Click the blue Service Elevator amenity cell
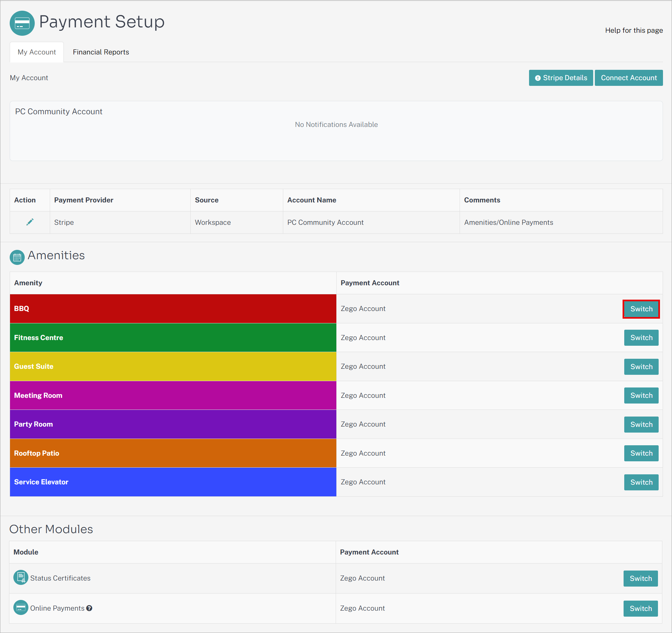Screen dimensions: 672x633 (x=173, y=482)
